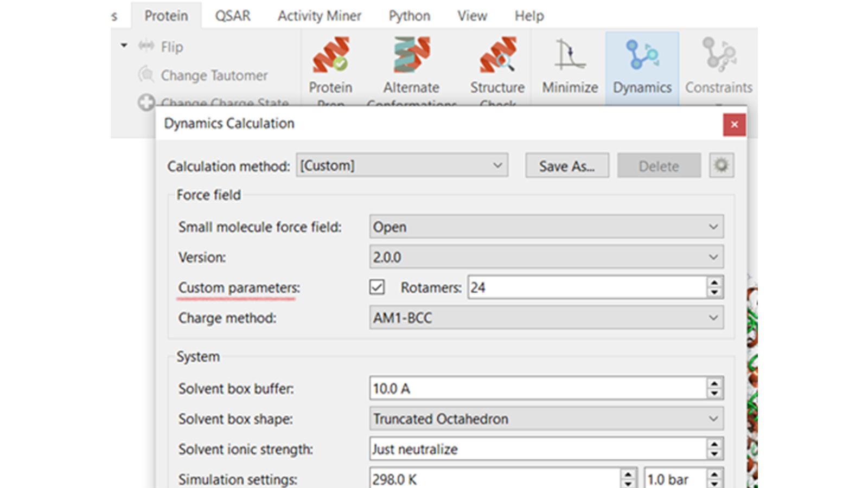Click the Save As... button
Image resolution: width=868 pixels, height=488 pixels.
point(566,166)
